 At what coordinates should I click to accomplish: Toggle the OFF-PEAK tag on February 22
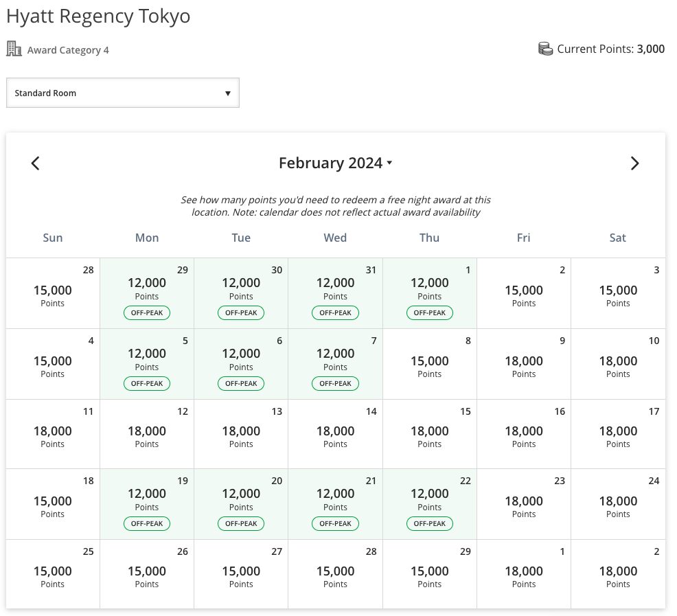429,523
